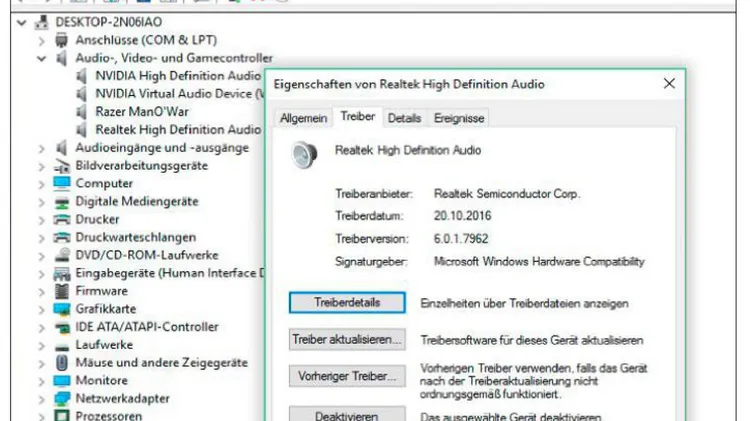Click the Drucker printer icon
Viewport: 750px width, 421px height.
(62, 220)
